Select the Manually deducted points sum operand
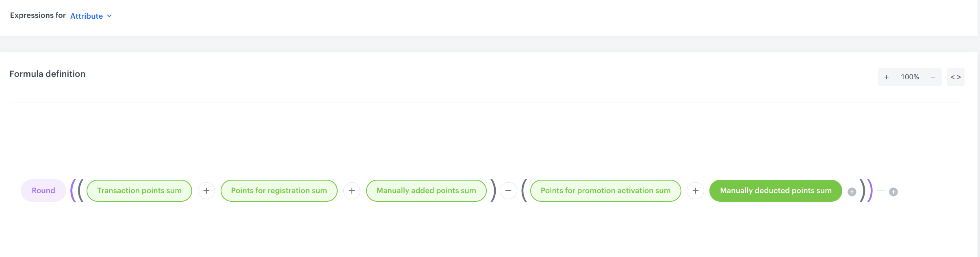This screenshot has width=980, height=257. tap(775, 190)
